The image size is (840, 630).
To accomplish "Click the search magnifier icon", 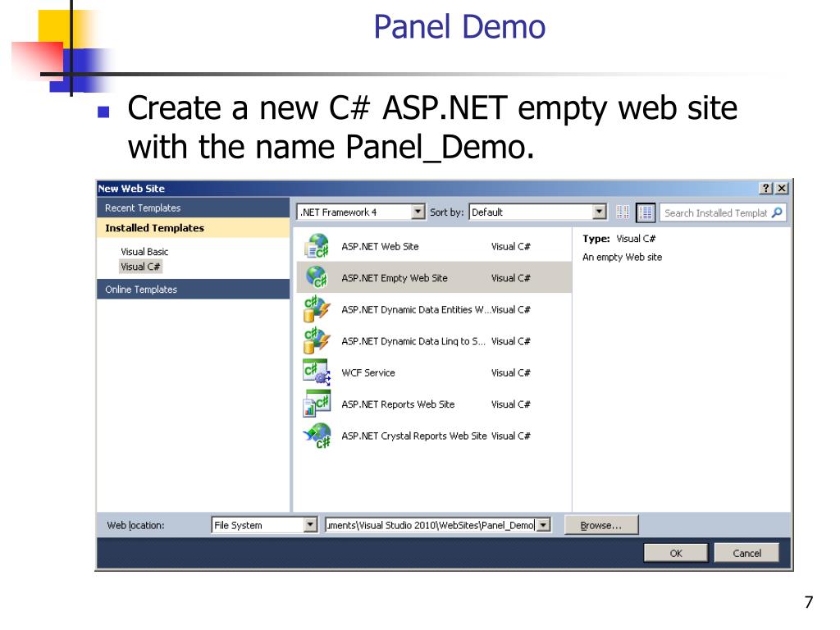I will tap(777, 212).
